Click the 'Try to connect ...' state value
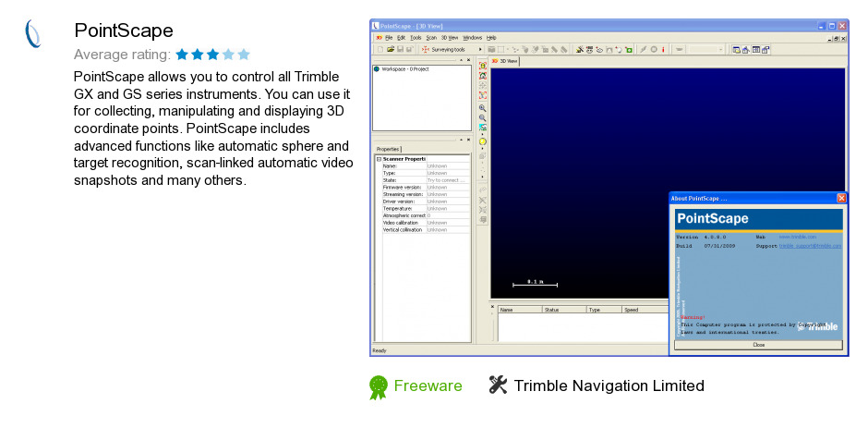This screenshot has height=428, width=868. point(446,180)
